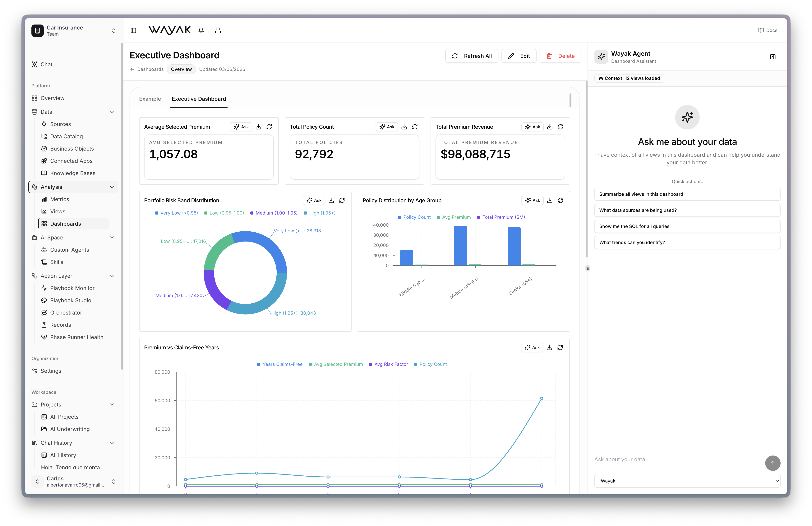The image size is (812, 526).
Task: Download the Average Selected Premium view
Action: [x=259, y=127]
